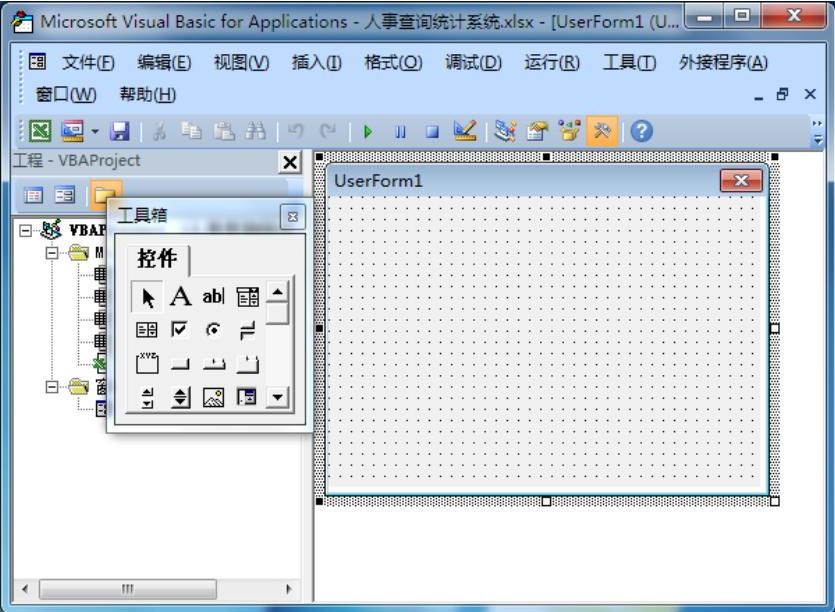Open the 运行(R) menu
Image resolution: width=835 pixels, height=612 pixels.
point(552,62)
